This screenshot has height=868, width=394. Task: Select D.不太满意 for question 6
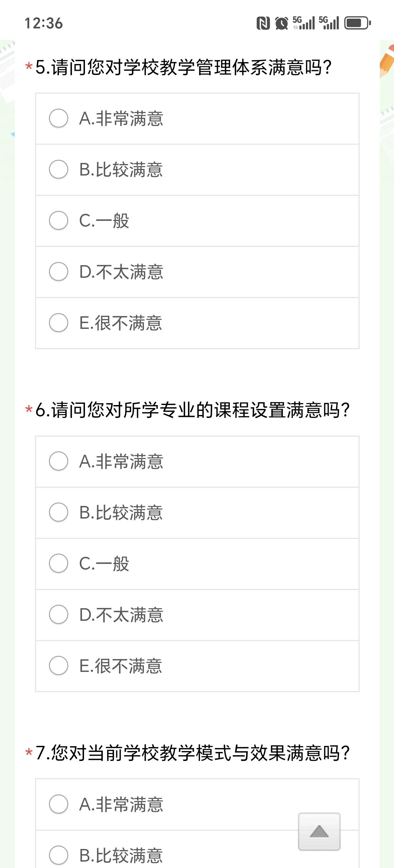coord(197,615)
